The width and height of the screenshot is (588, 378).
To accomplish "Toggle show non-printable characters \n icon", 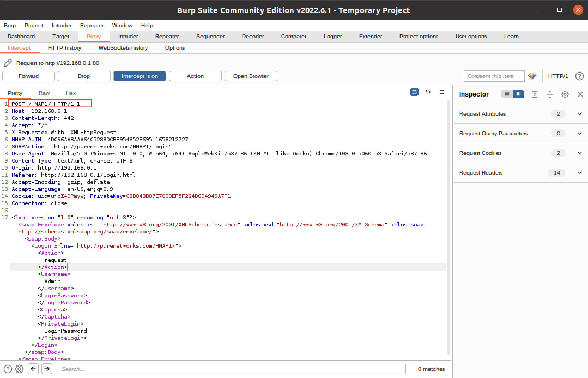I will click(x=428, y=92).
